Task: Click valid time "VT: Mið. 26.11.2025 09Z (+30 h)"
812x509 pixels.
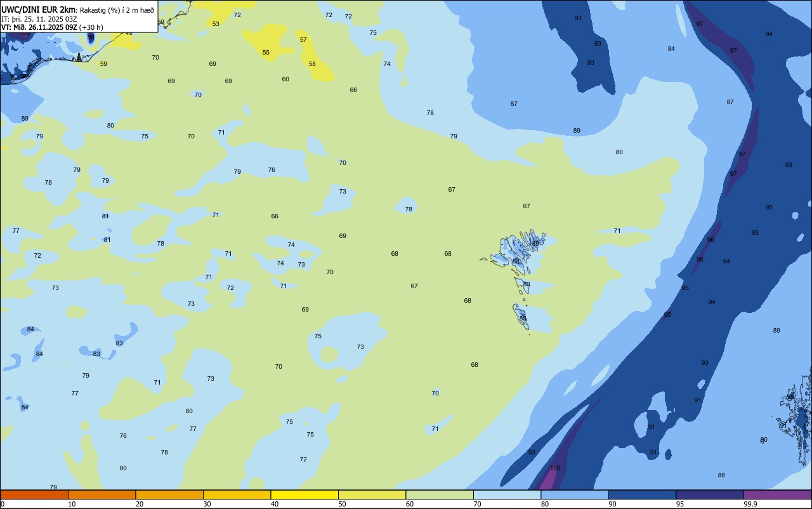Action: (x=52, y=27)
